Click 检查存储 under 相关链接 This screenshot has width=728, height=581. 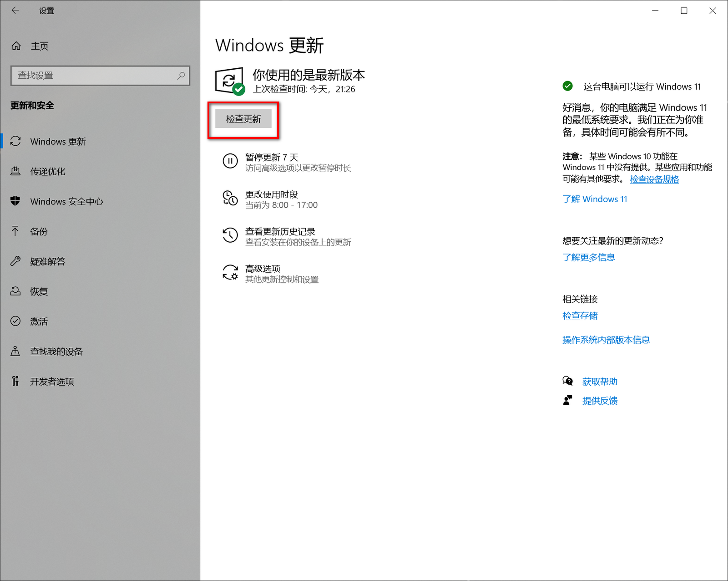[580, 316]
